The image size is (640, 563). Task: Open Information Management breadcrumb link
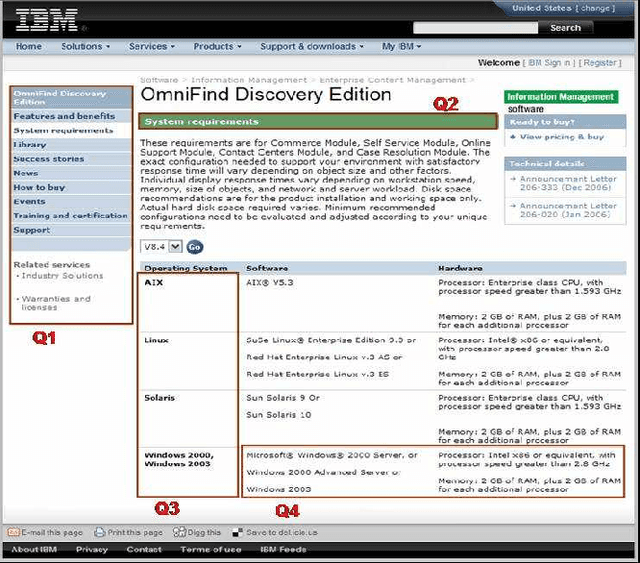[x=249, y=80]
